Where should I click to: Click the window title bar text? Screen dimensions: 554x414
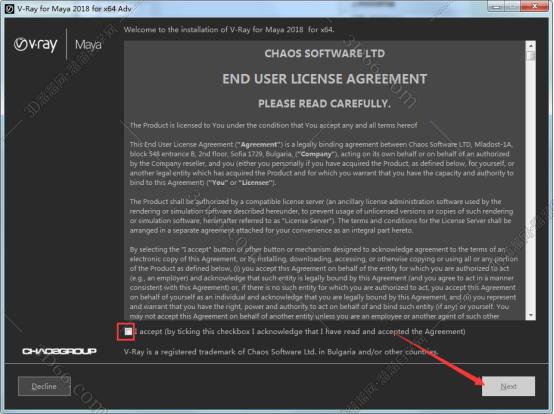(x=75, y=8)
